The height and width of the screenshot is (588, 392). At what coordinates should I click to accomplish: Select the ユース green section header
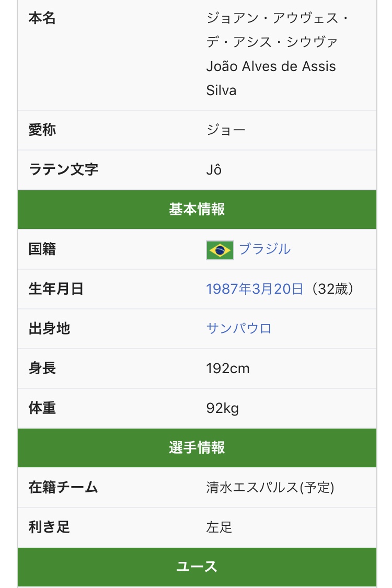197,567
